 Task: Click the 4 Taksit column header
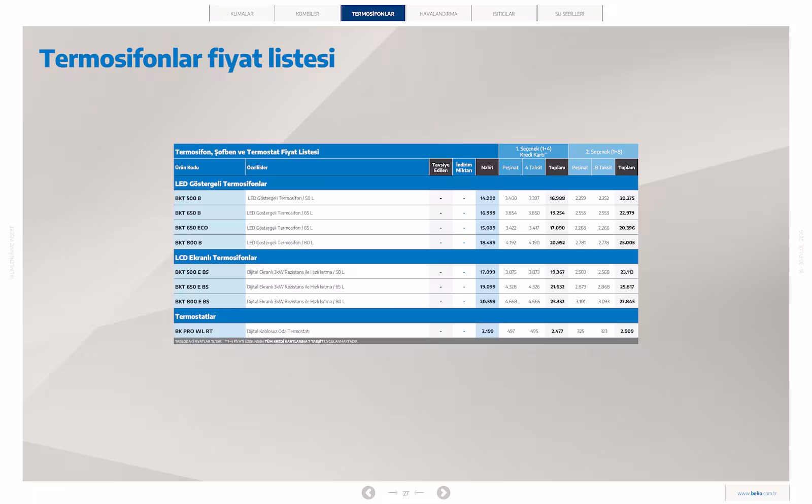click(x=533, y=167)
